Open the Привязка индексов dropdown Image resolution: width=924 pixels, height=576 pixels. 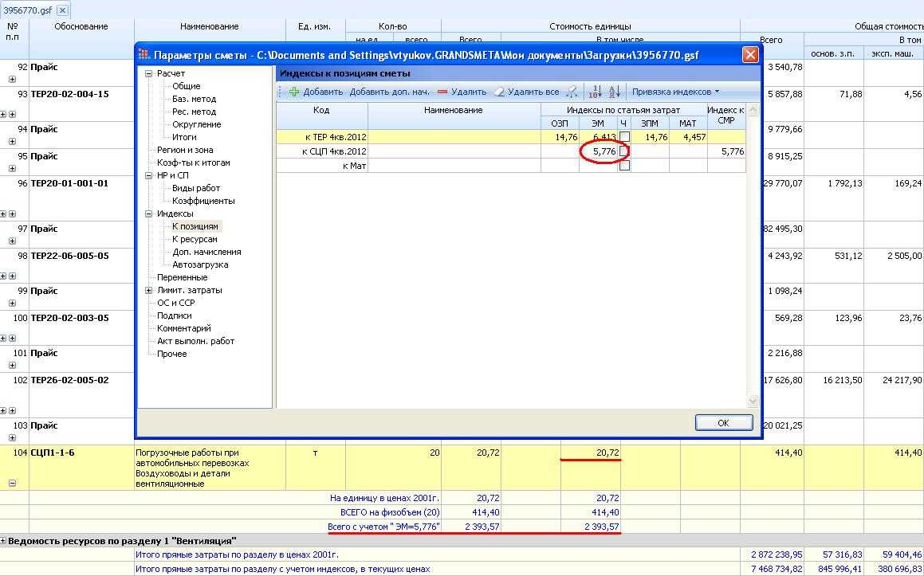[x=675, y=92]
